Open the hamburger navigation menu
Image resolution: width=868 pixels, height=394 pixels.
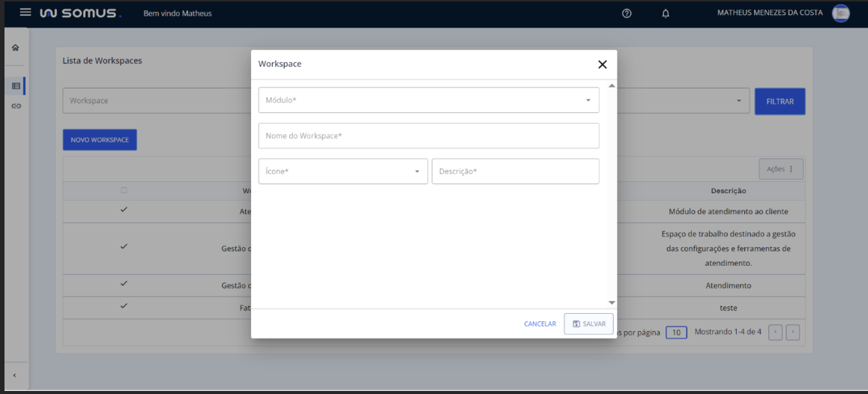(x=25, y=13)
